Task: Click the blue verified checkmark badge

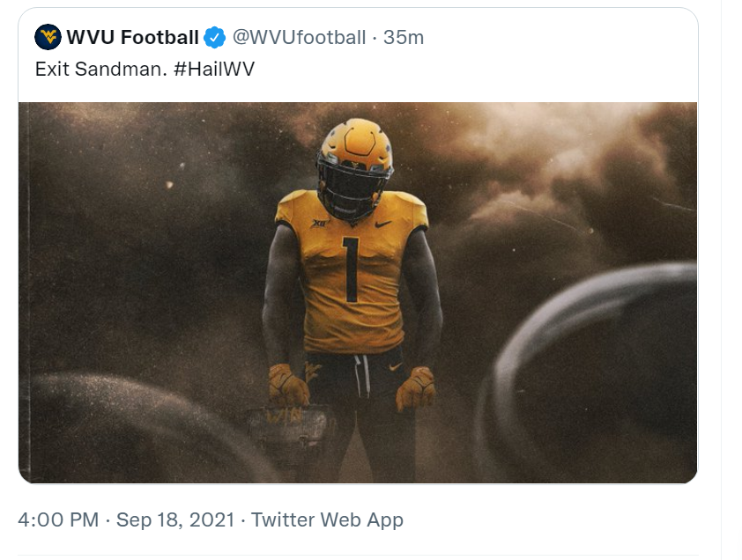Action: 214,37
